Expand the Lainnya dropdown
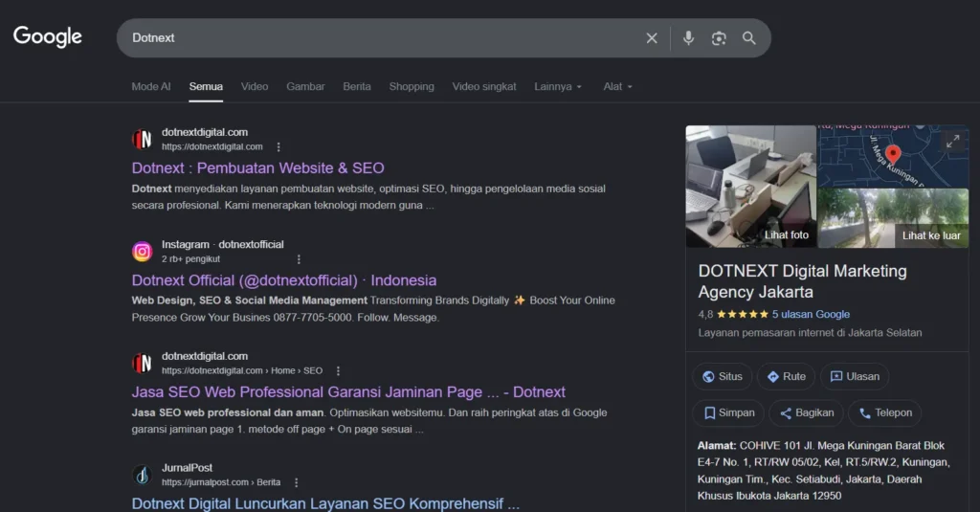This screenshot has height=512, width=980. pos(558,86)
